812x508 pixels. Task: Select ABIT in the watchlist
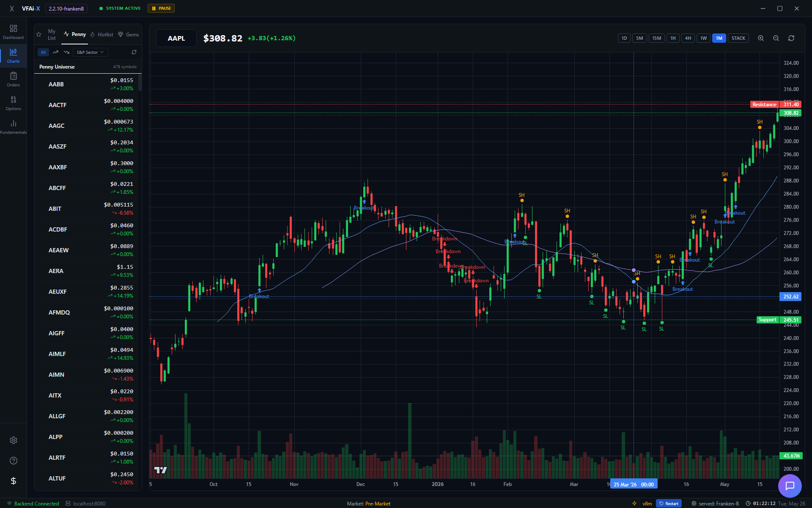click(x=87, y=209)
